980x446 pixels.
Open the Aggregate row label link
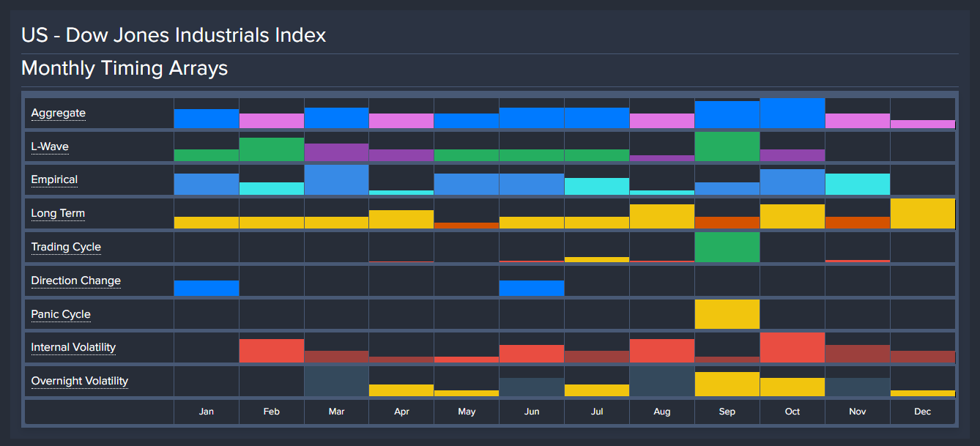tap(58, 113)
